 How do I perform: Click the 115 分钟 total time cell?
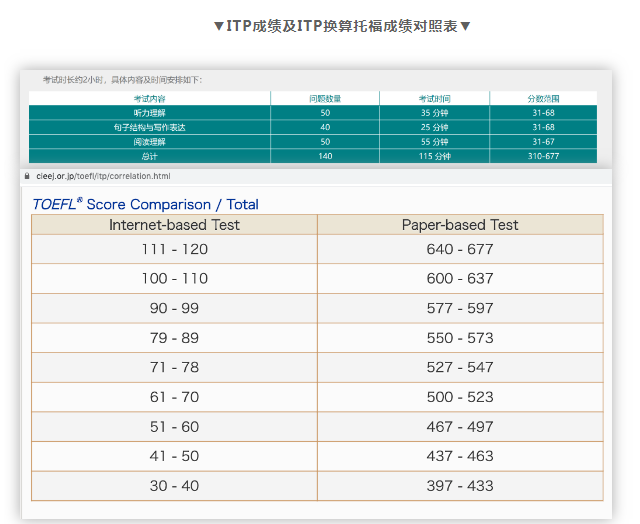coord(434,156)
